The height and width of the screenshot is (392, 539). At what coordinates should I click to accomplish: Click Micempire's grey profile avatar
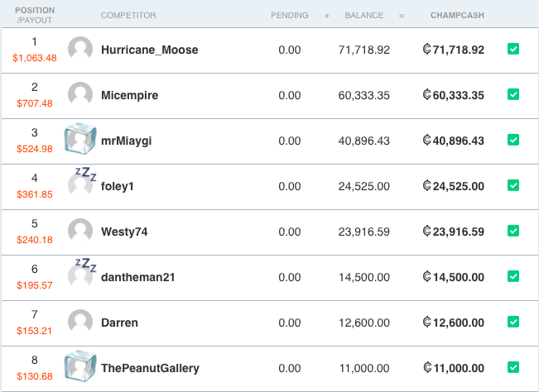(80, 94)
